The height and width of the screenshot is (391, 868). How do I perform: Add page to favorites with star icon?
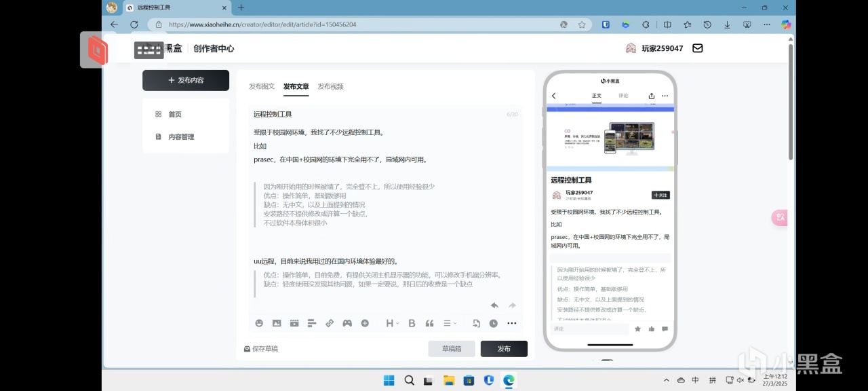tap(582, 24)
